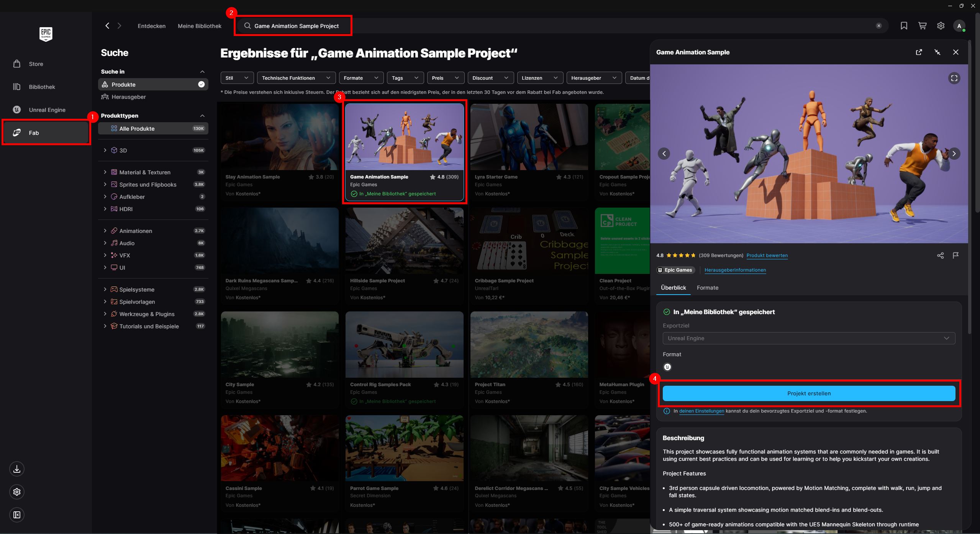Open product in external window icon
The height and width of the screenshot is (534, 980).
point(919,52)
